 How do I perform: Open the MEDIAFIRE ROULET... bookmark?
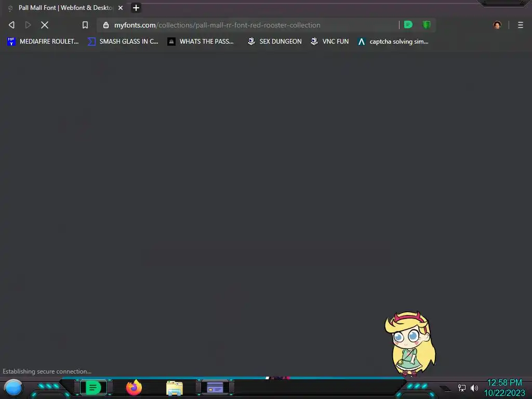(x=43, y=42)
